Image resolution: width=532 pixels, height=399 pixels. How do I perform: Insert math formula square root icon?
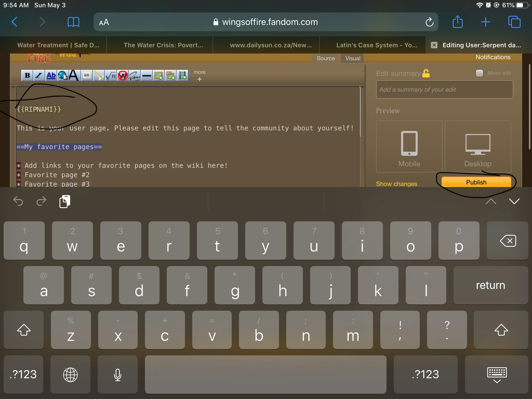tap(111, 76)
